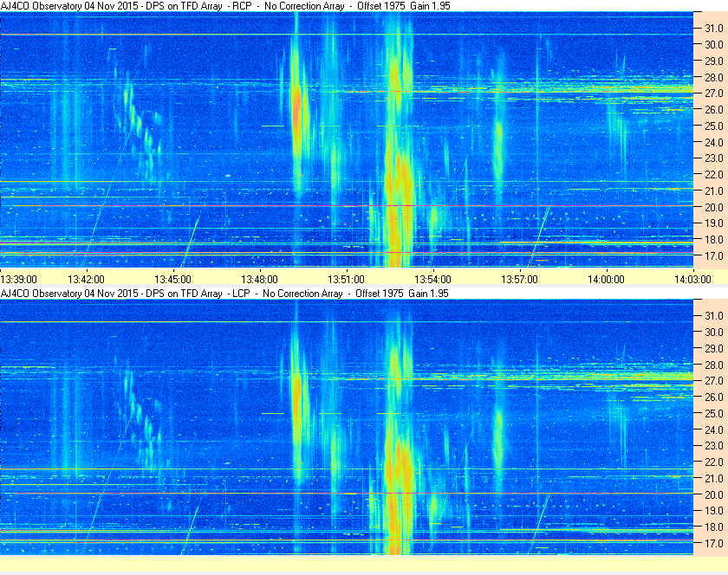
Task: Click the 13:45:00 time axis label
Action: [172, 280]
